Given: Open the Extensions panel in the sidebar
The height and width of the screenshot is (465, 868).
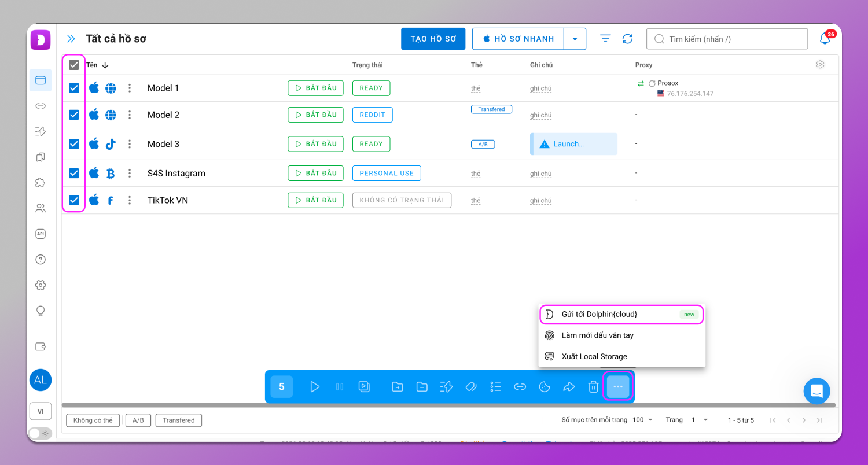Looking at the screenshot, I should pos(40,182).
